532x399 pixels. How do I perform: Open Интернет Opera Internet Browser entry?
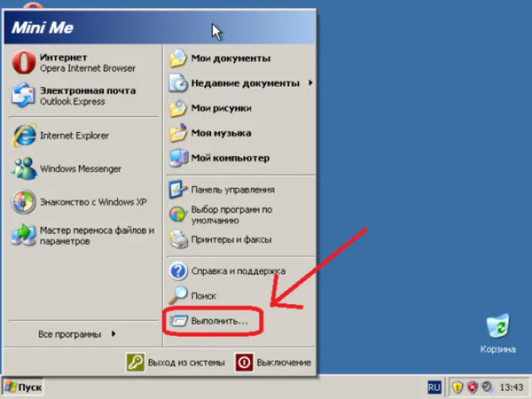[83, 62]
